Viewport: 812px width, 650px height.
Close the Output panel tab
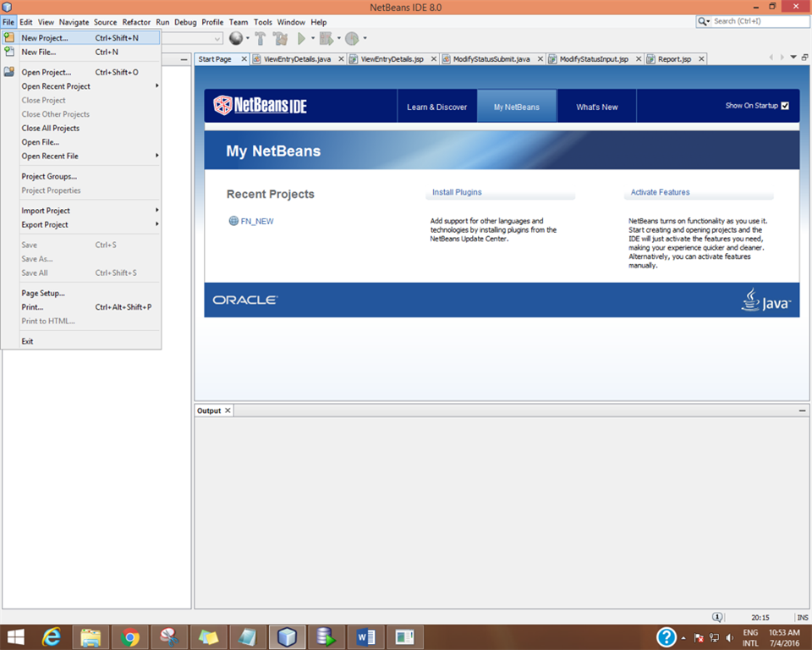[228, 410]
